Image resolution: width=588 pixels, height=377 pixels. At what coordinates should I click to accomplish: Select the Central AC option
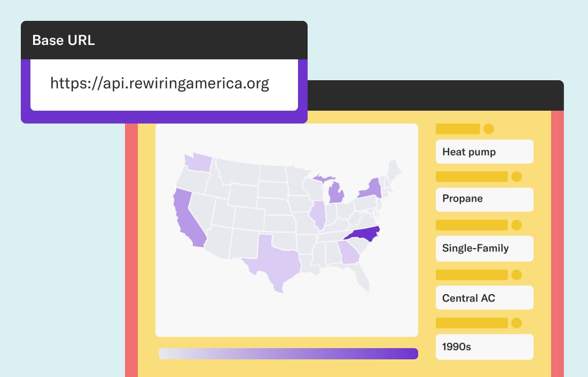point(484,298)
